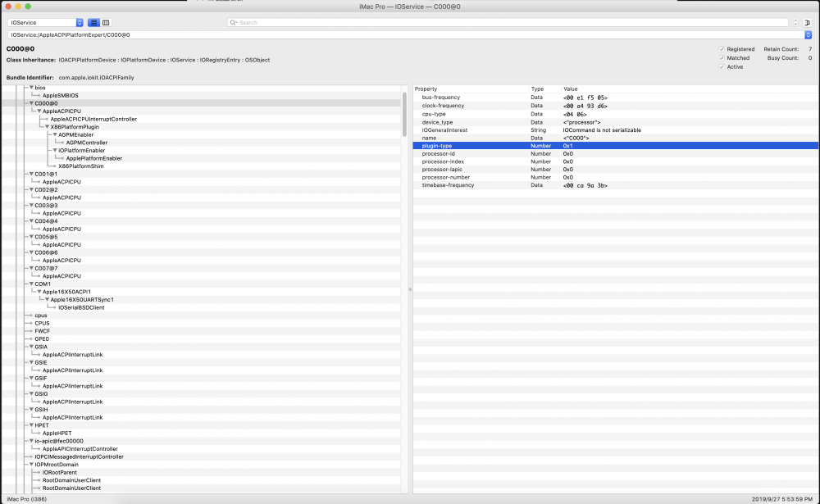Image resolution: width=820 pixels, height=504 pixels.
Task: Select the X86PlatformShim entry
Action: click(x=80, y=166)
